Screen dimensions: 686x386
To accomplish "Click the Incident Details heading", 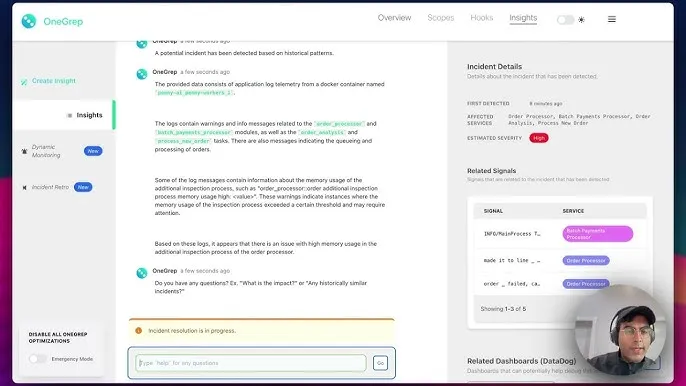I will (494, 67).
